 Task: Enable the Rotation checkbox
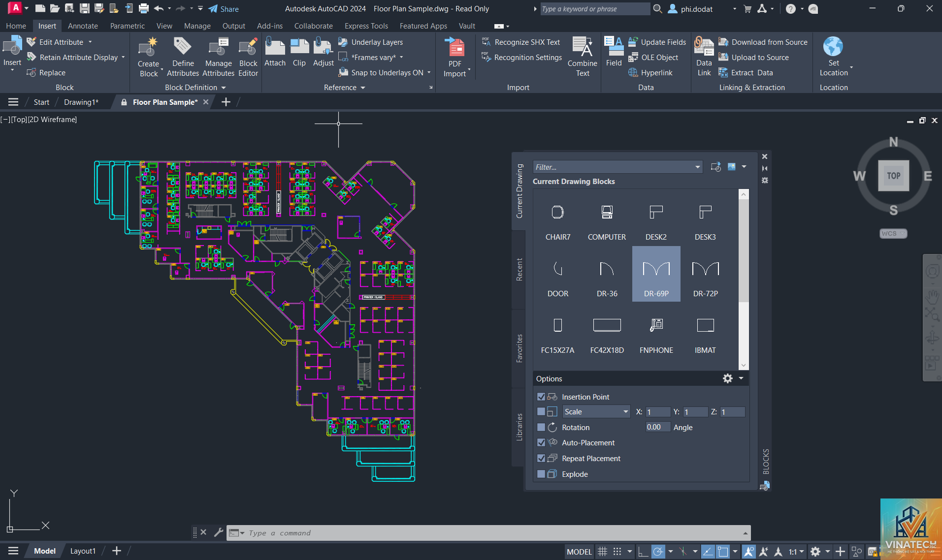541,427
